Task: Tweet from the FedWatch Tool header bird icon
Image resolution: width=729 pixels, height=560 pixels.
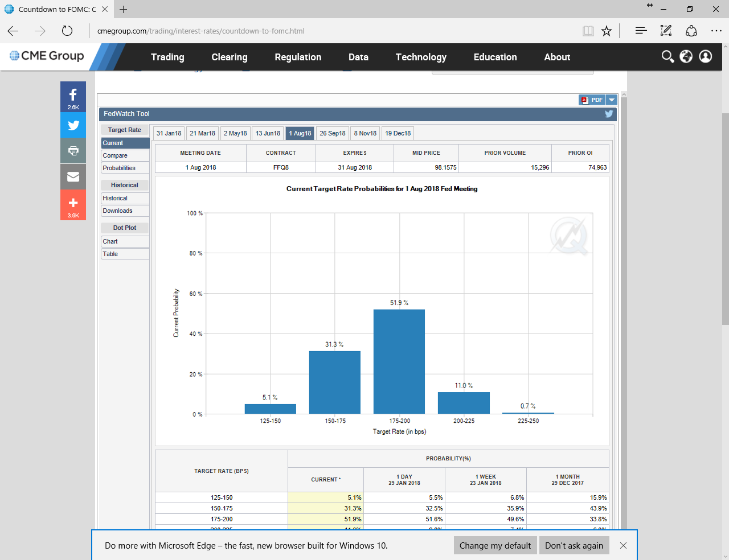Action: (x=609, y=114)
